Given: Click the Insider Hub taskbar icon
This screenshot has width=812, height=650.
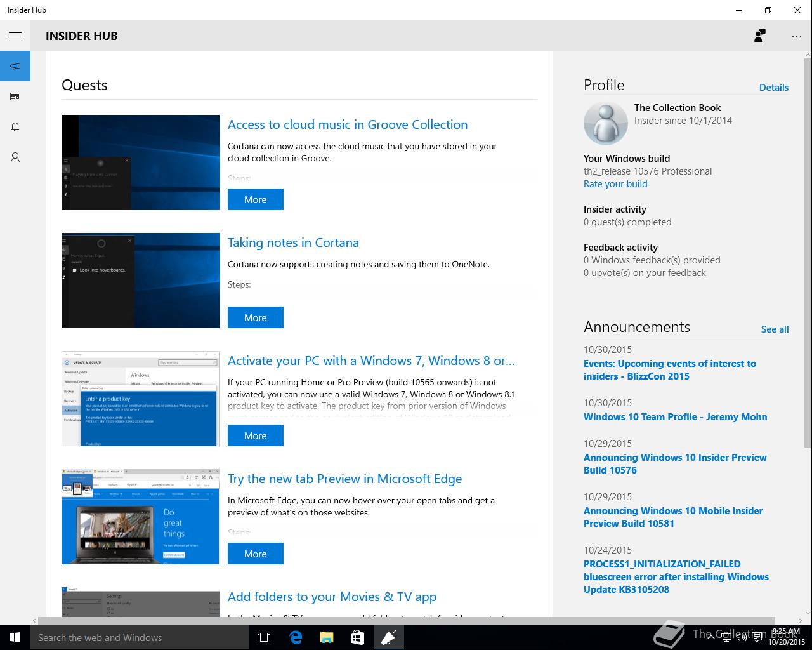Looking at the screenshot, I should (388, 637).
